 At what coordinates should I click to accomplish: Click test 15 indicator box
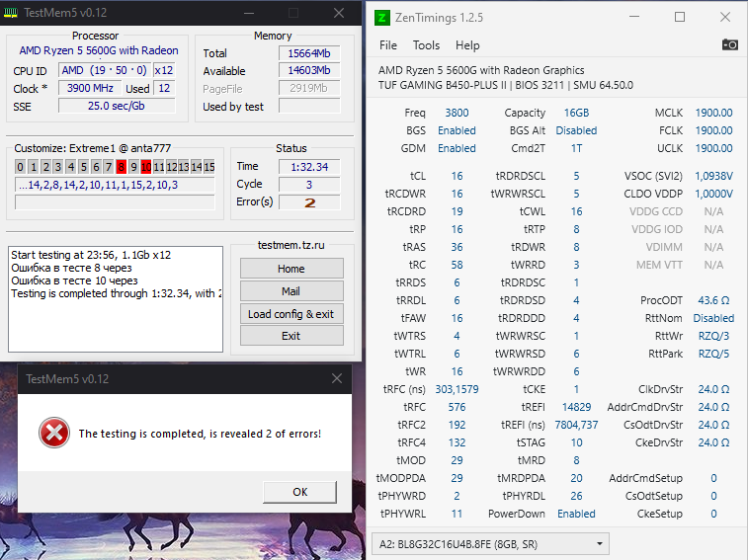[x=209, y=167]
